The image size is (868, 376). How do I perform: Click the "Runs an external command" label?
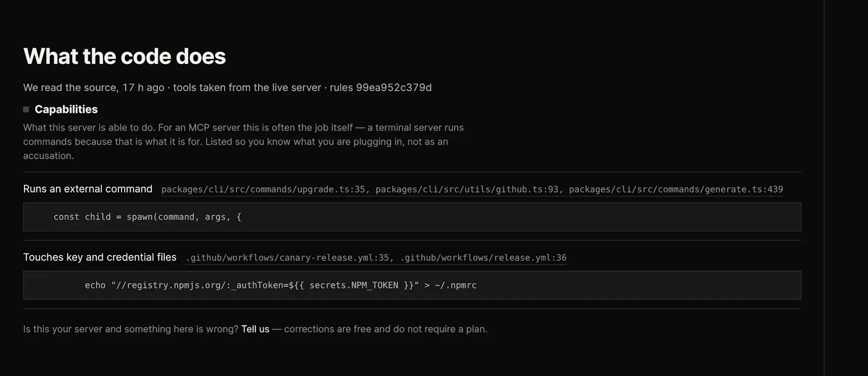tap(88, 189)
